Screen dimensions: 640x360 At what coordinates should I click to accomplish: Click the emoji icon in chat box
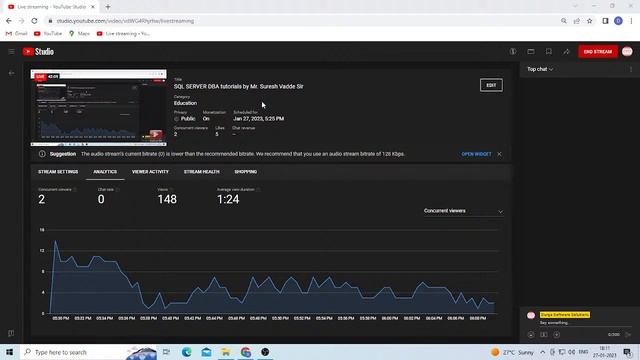click(531, 335)
